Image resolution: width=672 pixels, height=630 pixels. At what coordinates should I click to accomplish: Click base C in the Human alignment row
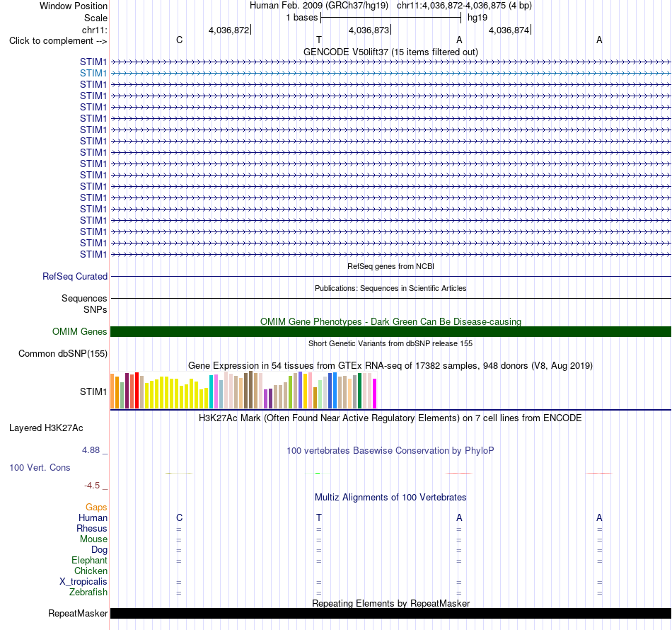pyautogui.click(x=180, y=517)
